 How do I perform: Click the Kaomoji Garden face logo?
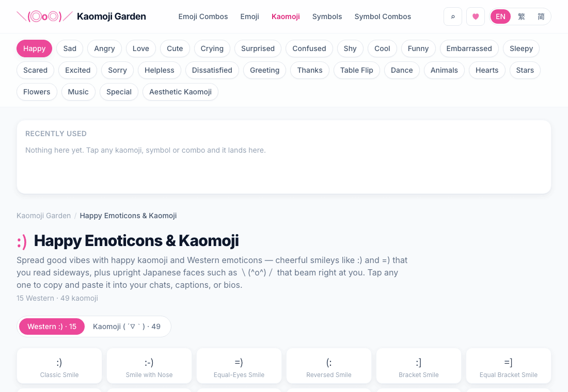tap(44, 17)
